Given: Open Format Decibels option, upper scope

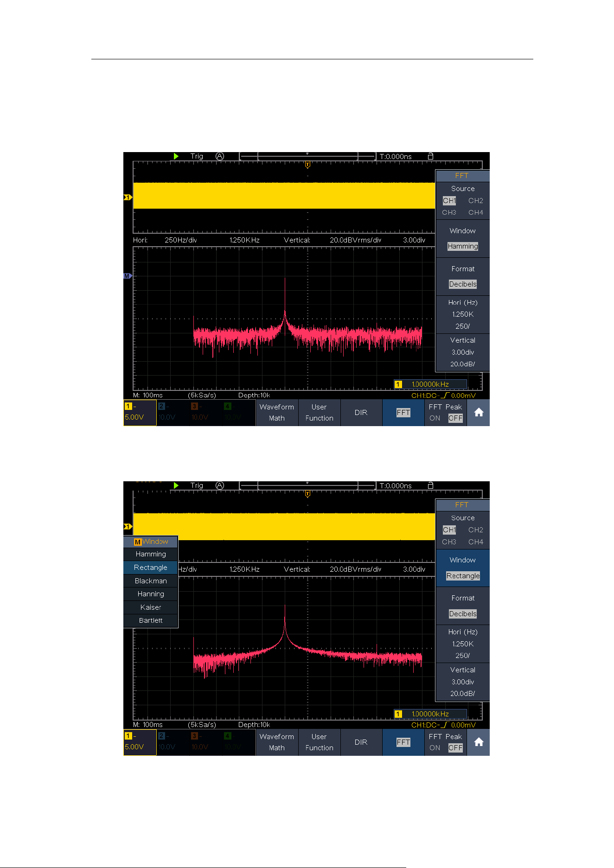Looking at the screenshot, I should pyautogui.click(x=463, y=276).
